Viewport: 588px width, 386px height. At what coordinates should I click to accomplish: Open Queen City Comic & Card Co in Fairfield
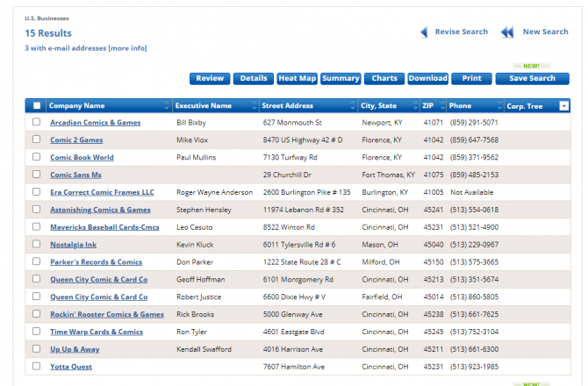tap(98, 297)
